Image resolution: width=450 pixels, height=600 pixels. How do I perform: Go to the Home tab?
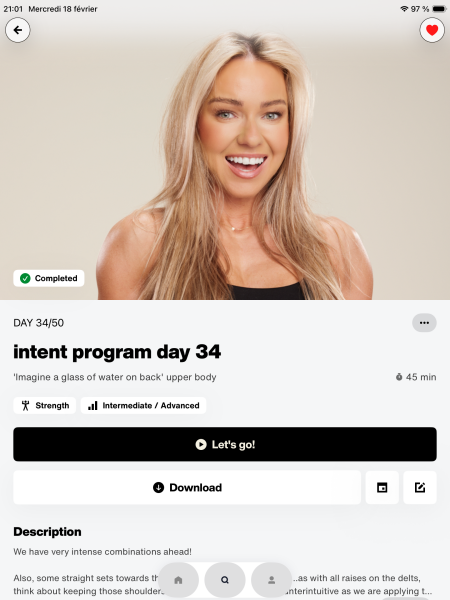click(x=178, y=580)
